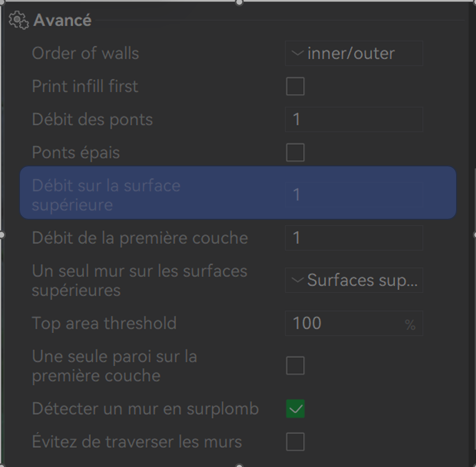This screenshot has height=467, width=476.
Task: Click the Débit sur la surface supérieure field
Action: point(354,195)
